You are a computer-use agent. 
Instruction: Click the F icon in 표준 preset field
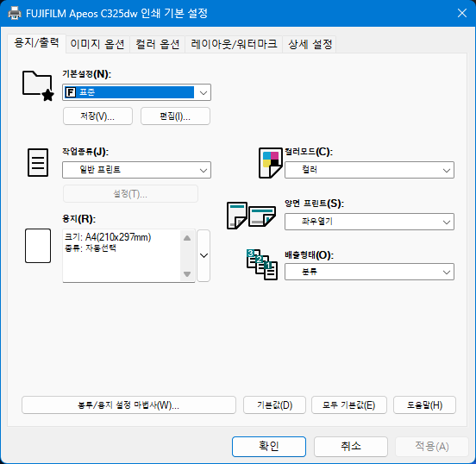[71, 92]
